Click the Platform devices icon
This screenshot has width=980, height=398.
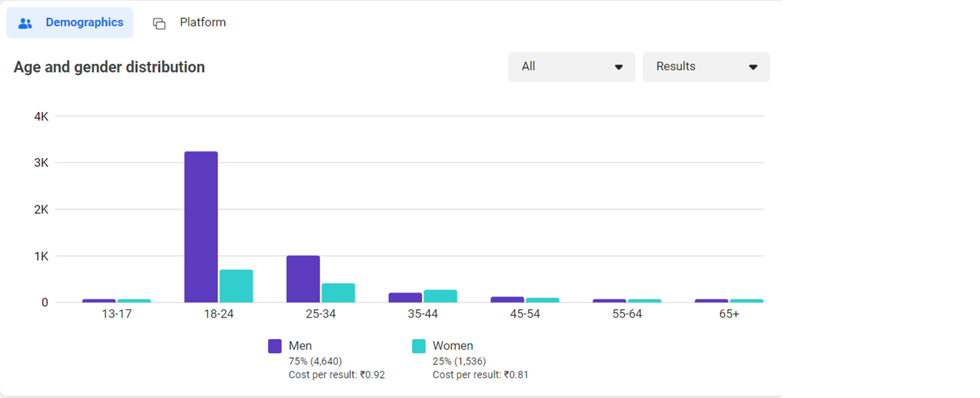(x=159, y=23)
